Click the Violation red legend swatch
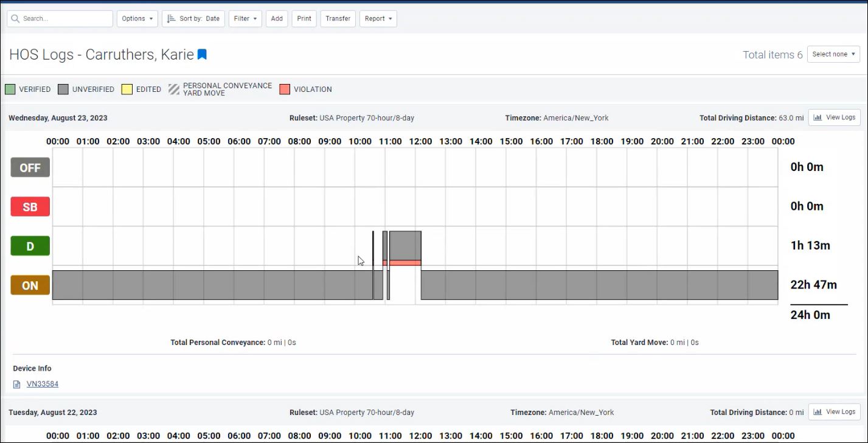Viewport: 868px width, 443px height. 285,89
